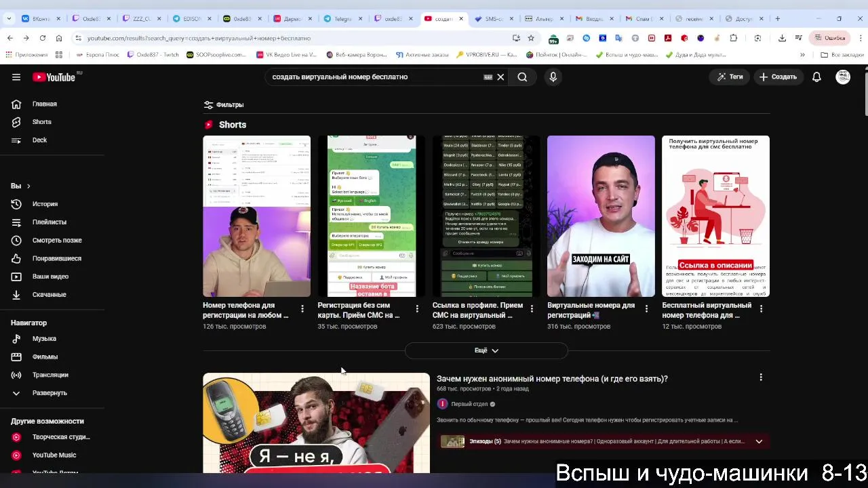Screen dimensions: 868x488
Task: Open options menu for 'Зачем нужен анонимный номер' video
Action: pos(761,378)
